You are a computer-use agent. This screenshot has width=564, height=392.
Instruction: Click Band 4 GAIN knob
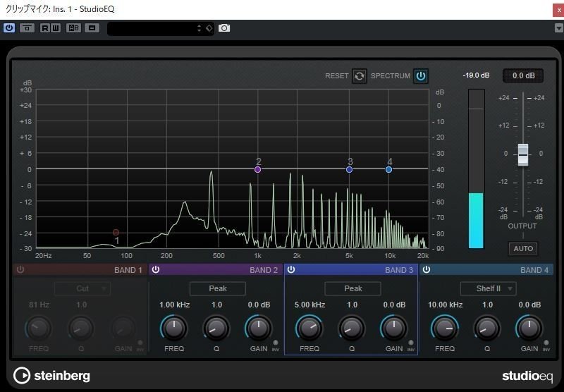529,328
